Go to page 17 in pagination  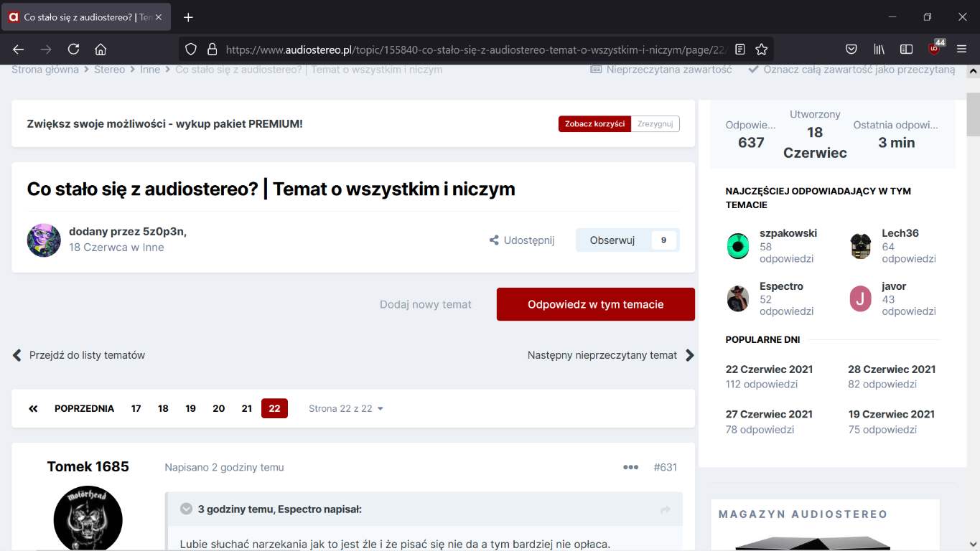[x=136, y=409]
